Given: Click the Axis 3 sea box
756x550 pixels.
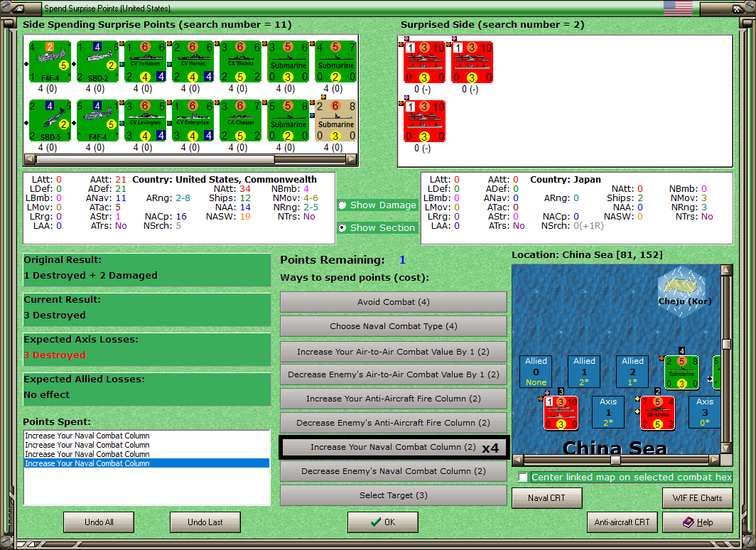Looking at the screenshot, I should pyautogui.click(x=704, y=412).
